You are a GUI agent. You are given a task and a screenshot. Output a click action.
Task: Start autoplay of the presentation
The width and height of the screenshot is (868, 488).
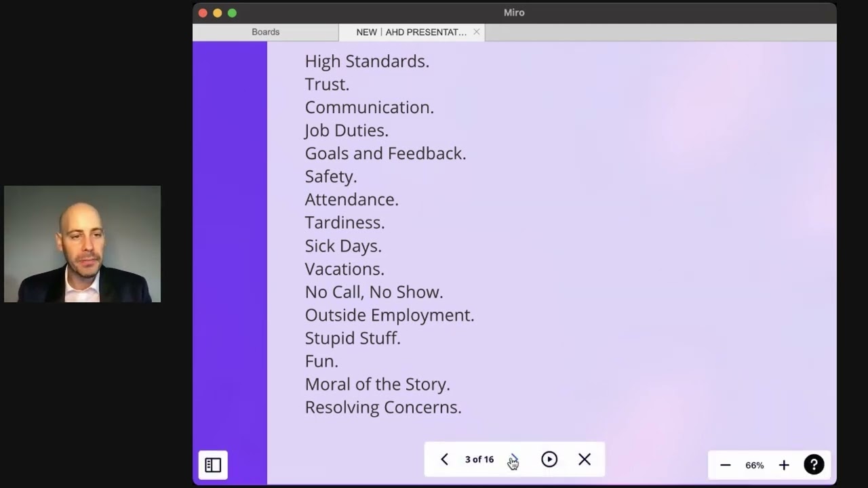click(549, 460)
